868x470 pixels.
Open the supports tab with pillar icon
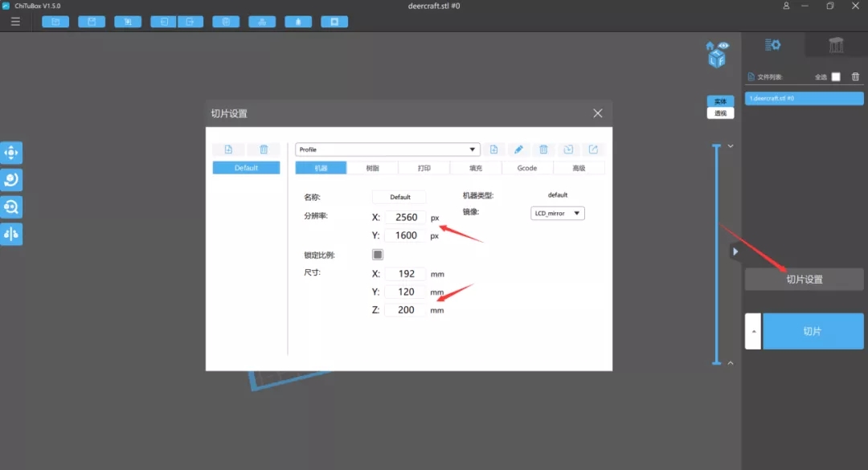tap(836, 45)
